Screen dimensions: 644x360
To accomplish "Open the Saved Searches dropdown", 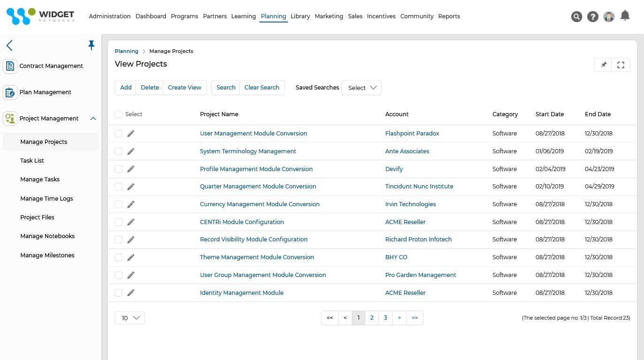I will pyautogui.click(x=361, y=88).
